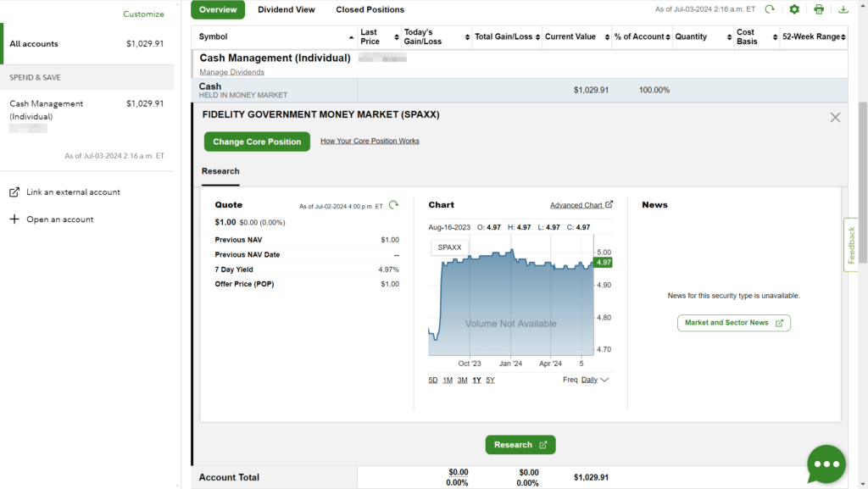Sort by Cost Basis column
Viewport: 868px width, 489px height.
[775, 37]
